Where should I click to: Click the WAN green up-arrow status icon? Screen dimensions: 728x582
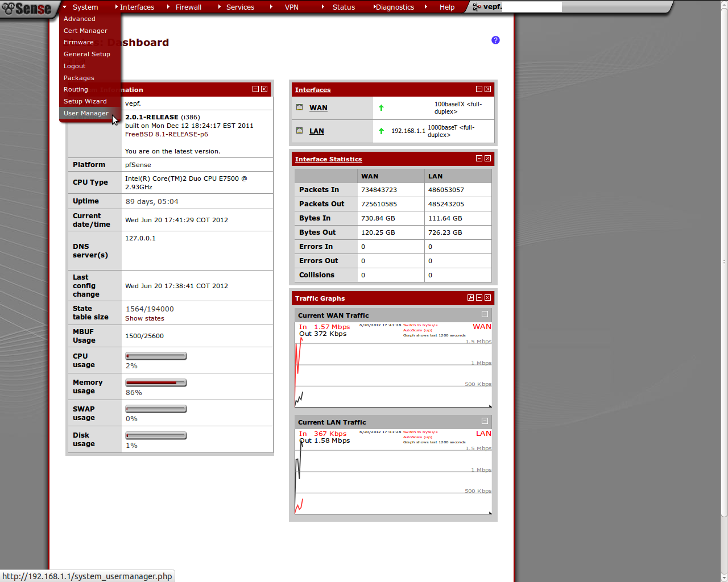tap(382, 107)
